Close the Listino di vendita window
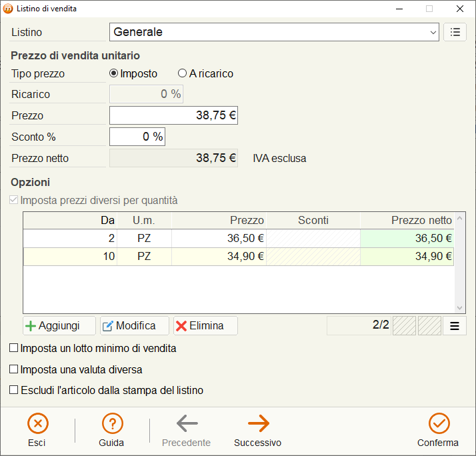The width and height of the screenshot is (476, 456). (x=460, y=9)
